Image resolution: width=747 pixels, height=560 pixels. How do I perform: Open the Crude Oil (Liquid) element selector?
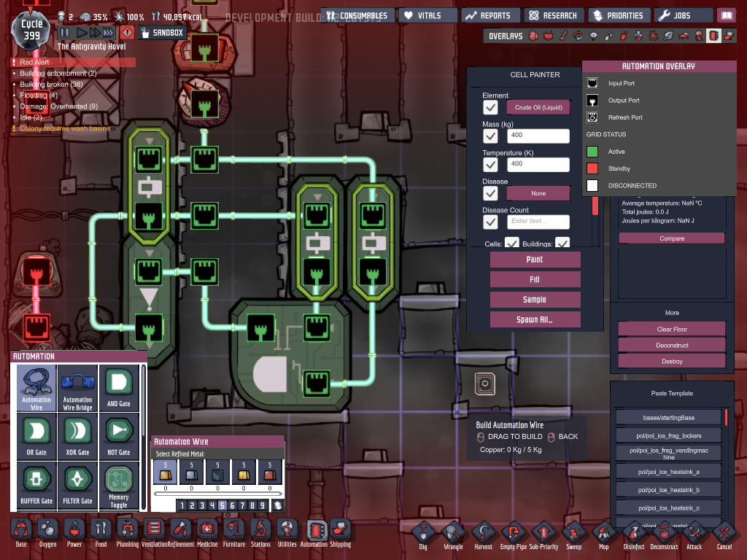point(538,107)
